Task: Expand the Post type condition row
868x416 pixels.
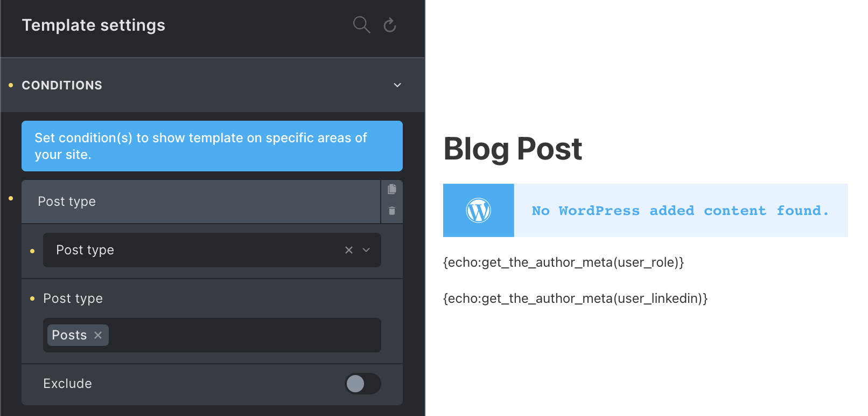Action: coord(201,202)
